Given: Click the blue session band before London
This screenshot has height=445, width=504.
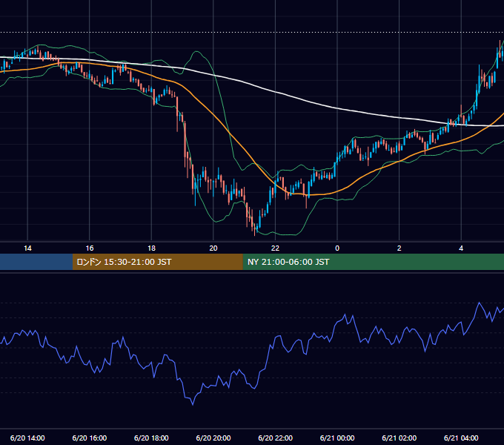Looking at the screenshot, I should [x=36, y=262].
